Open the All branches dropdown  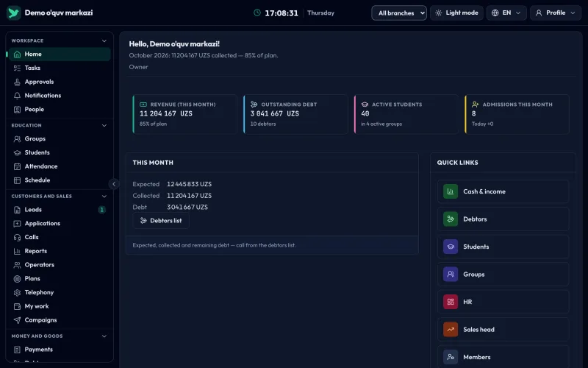[x=399, y=13]
